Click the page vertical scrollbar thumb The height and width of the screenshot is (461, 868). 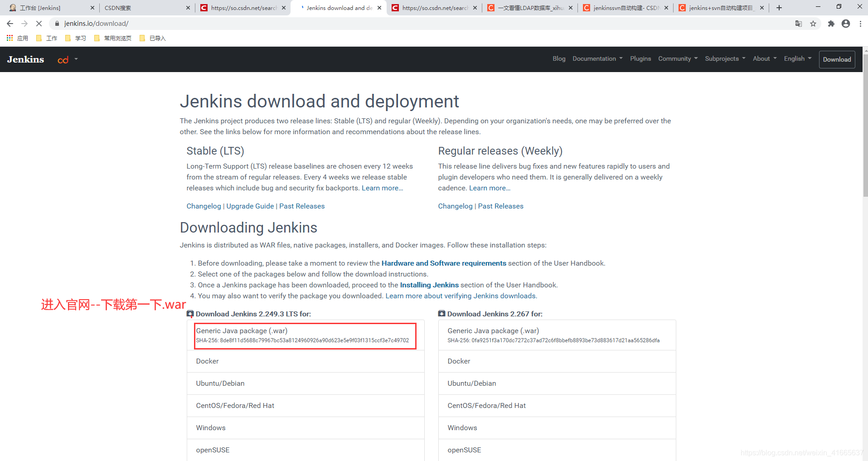[865, 125]
